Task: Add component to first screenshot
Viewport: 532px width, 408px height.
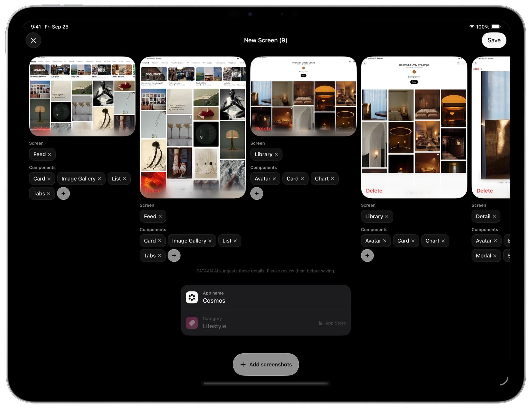Action: tap(63, 193)
